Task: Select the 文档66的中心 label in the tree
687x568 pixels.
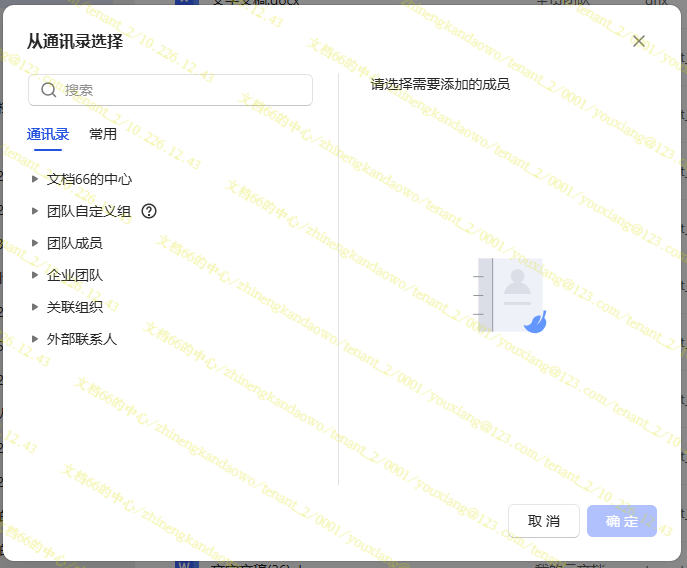Action: (x=89, y=179)
